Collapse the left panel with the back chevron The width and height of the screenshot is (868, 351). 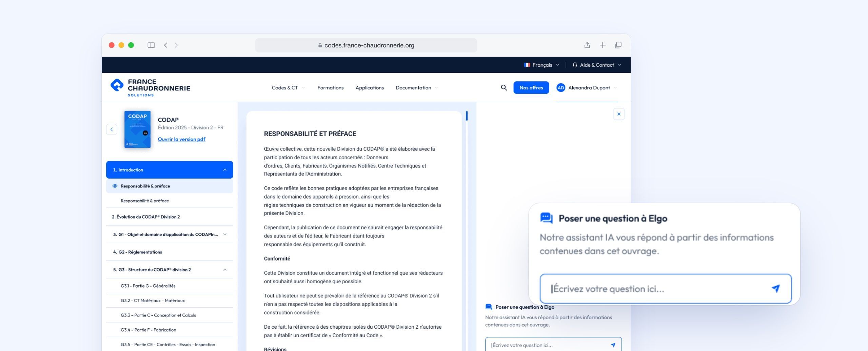tap(112, 129)
